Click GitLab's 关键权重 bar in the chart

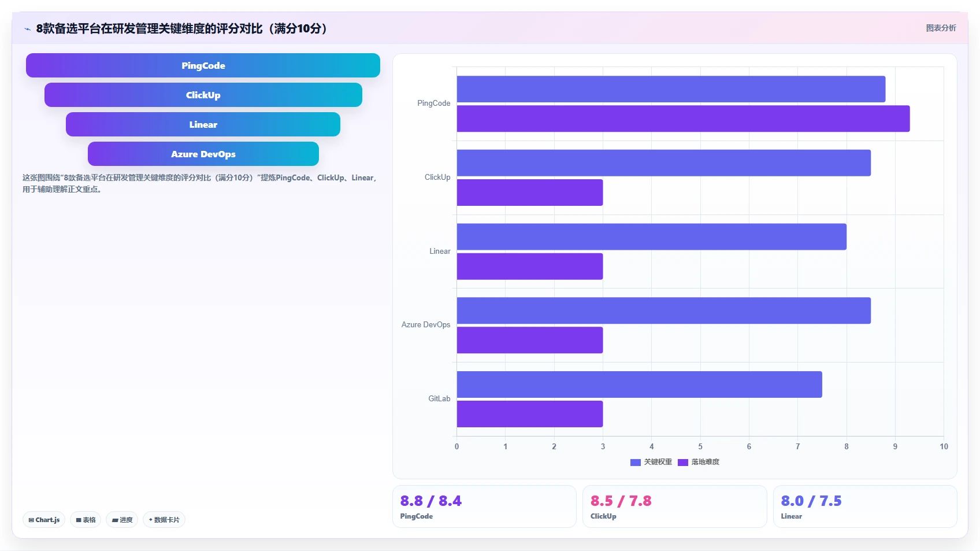(x=640, y=384)
